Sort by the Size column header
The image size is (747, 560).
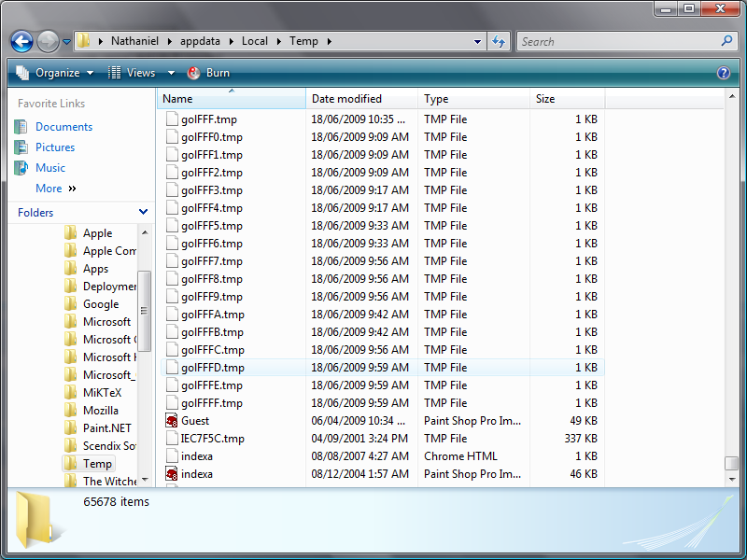[x=568, y=99]
